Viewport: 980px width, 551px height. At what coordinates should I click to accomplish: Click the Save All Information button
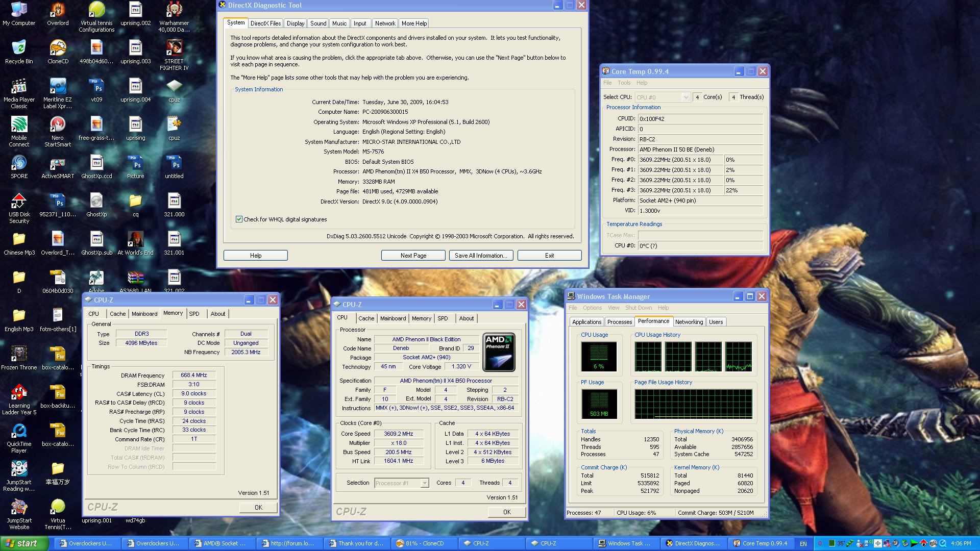coord(480,256)
